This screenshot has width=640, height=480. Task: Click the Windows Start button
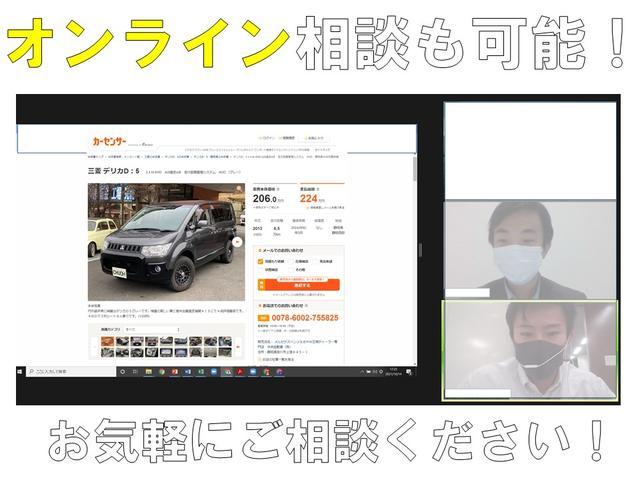22,371
